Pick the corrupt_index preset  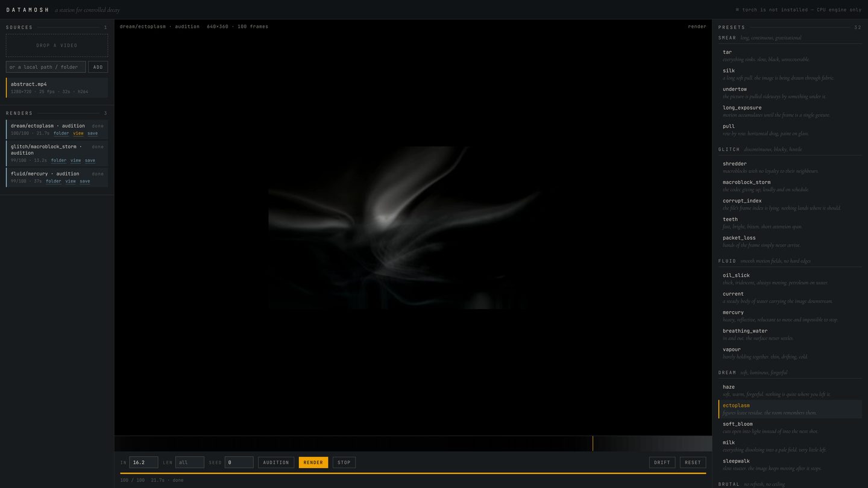pyautogui.click(x=790, y=204)
